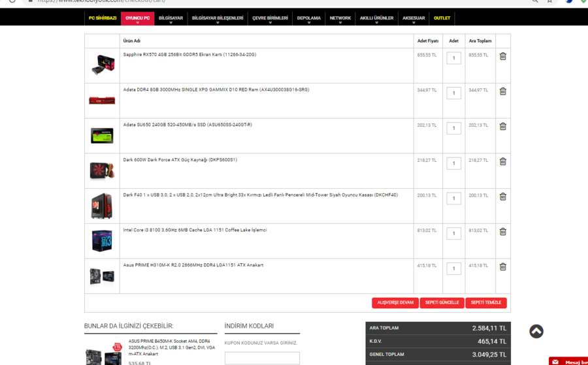Expand the AKSESUAR menu
588x365 pixels.
(x=414, y=18)
